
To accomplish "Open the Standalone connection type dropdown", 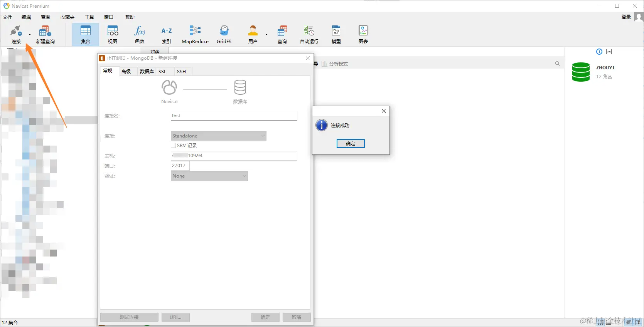I will (219, 136).
